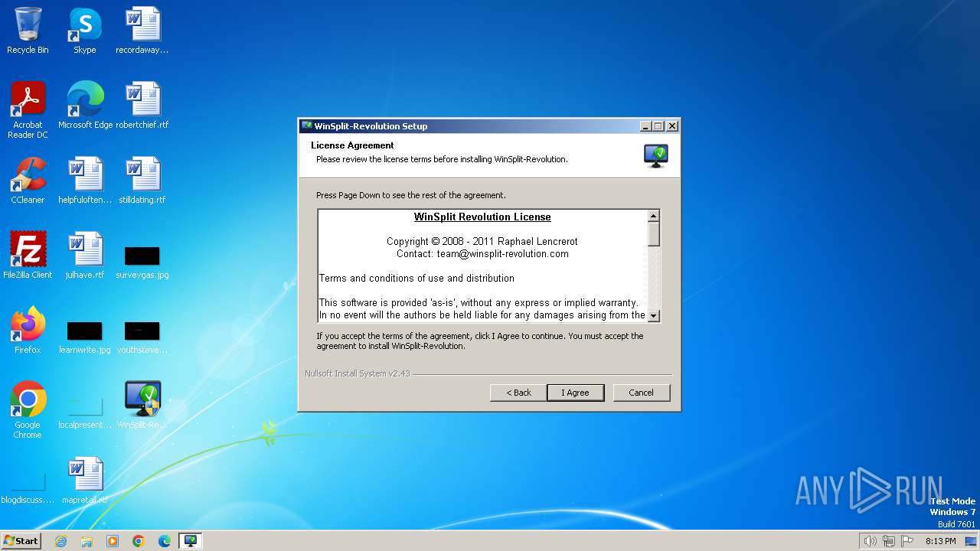
Task: Select julhave.rtf document icon
Action: pyautogui.click(x=85, y=256)
